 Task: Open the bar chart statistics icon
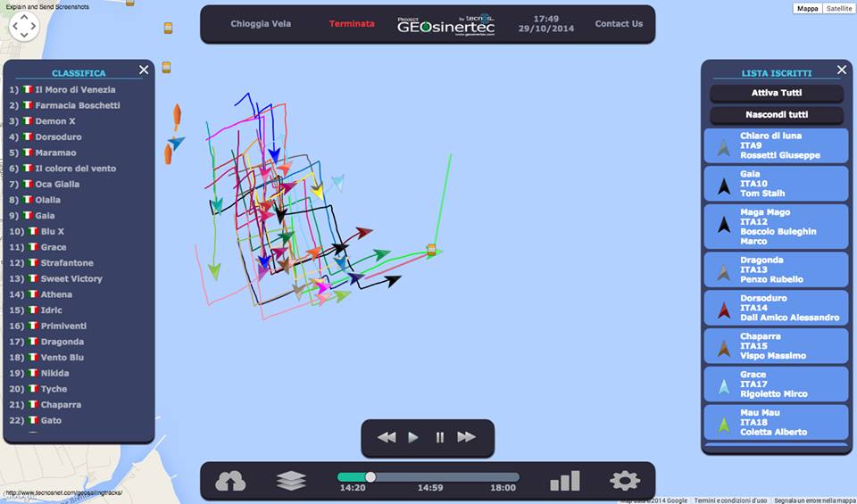(x=564, y=481)
